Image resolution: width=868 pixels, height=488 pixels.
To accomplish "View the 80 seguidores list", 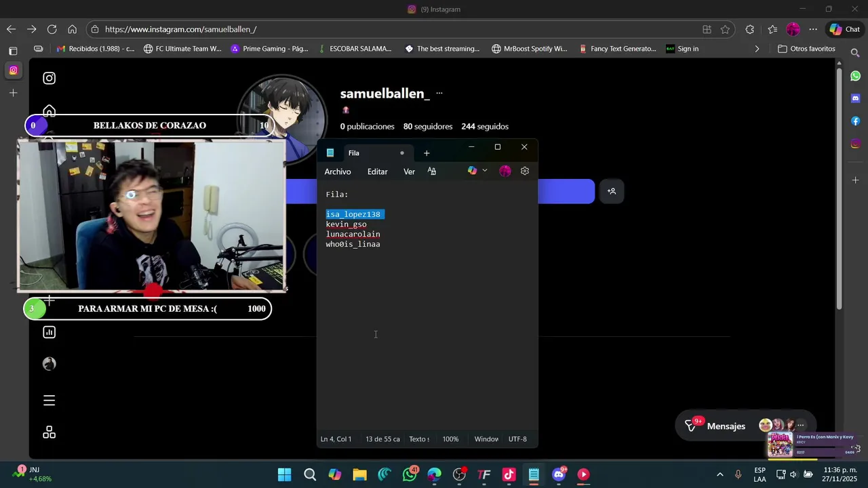I will [x=428, y=127].
